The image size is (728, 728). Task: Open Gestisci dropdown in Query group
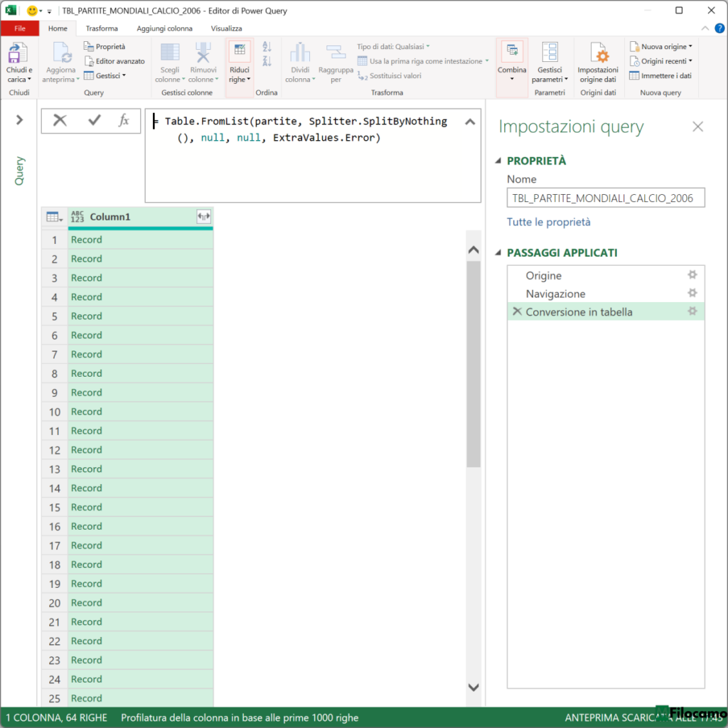pyautogui.click(x=105, y=75)
